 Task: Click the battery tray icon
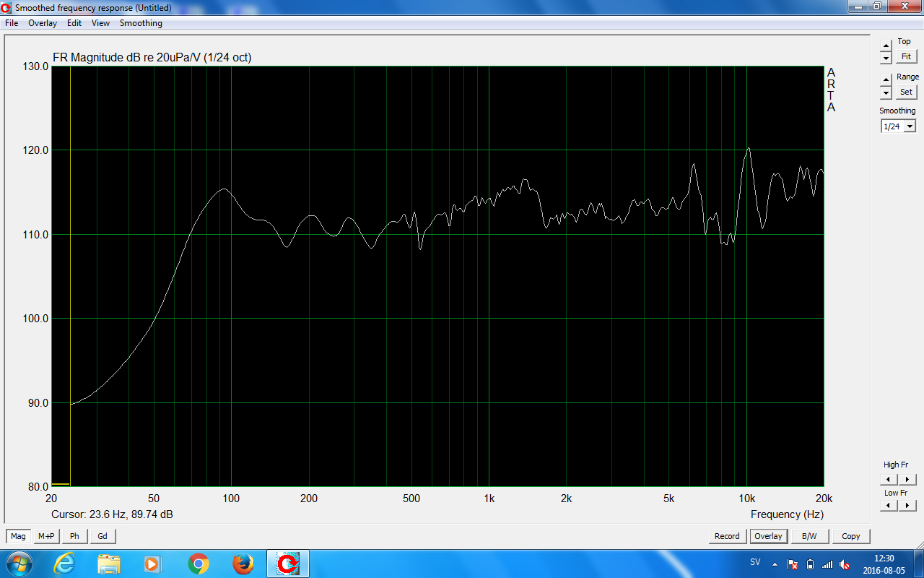[810, 564]
